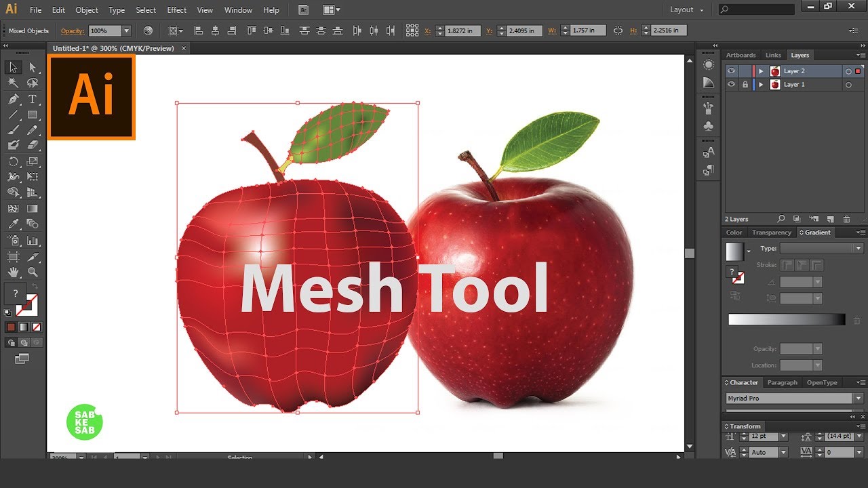Select the Lasso tool
Screen dimensions: 868x488
(x=33, y=83)
